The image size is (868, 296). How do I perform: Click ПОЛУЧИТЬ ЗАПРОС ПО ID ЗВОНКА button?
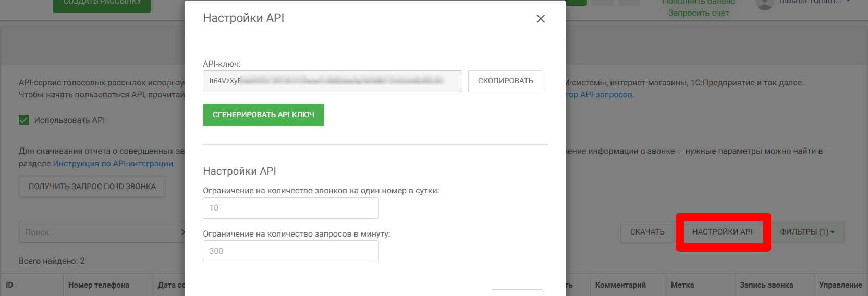(x=92, y=187)
